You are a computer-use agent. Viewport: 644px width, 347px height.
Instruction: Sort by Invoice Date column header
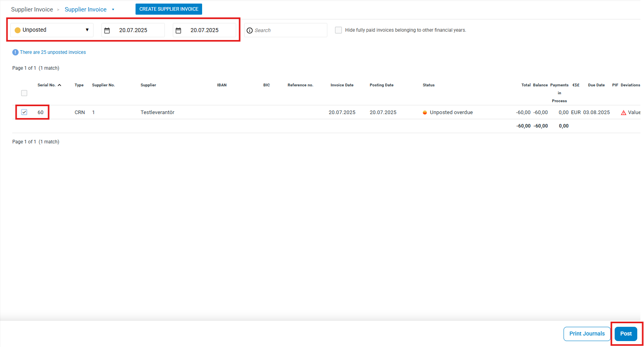tap(342, 85)
